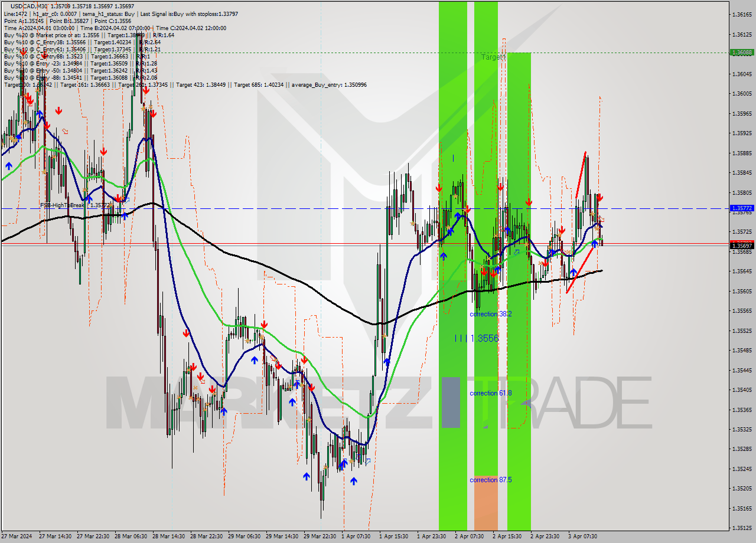Click the 'correction 38.2' label

tap(490, 314)
